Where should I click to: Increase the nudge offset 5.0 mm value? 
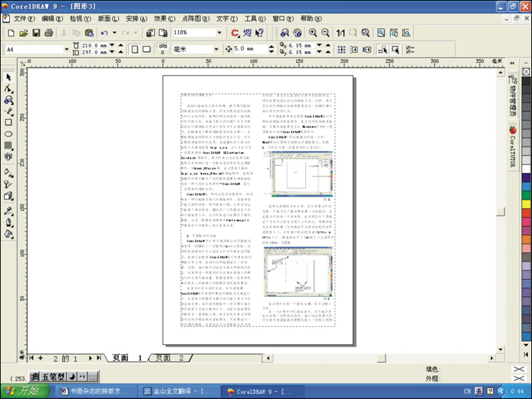(271, 47)
